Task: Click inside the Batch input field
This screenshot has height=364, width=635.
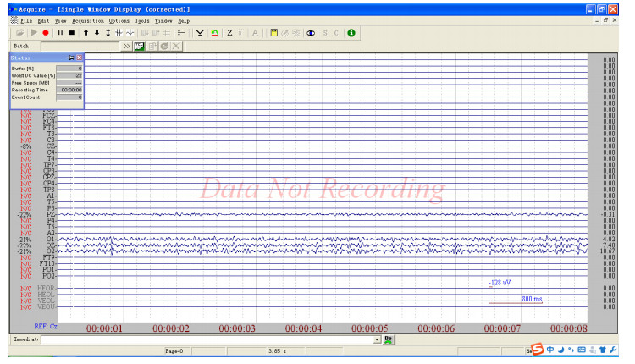Action: (80, 45)
